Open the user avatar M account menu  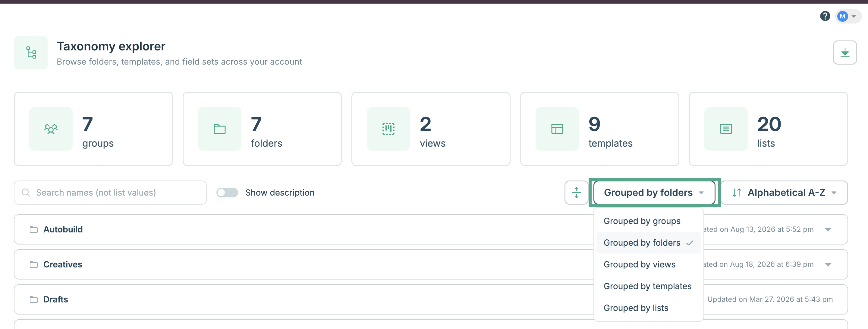click(x=848, y=16)
